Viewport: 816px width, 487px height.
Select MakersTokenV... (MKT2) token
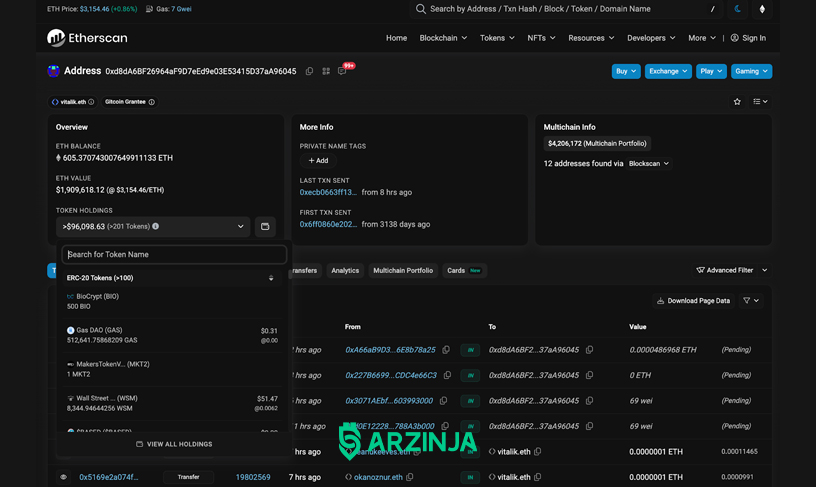tap(172, 369)
